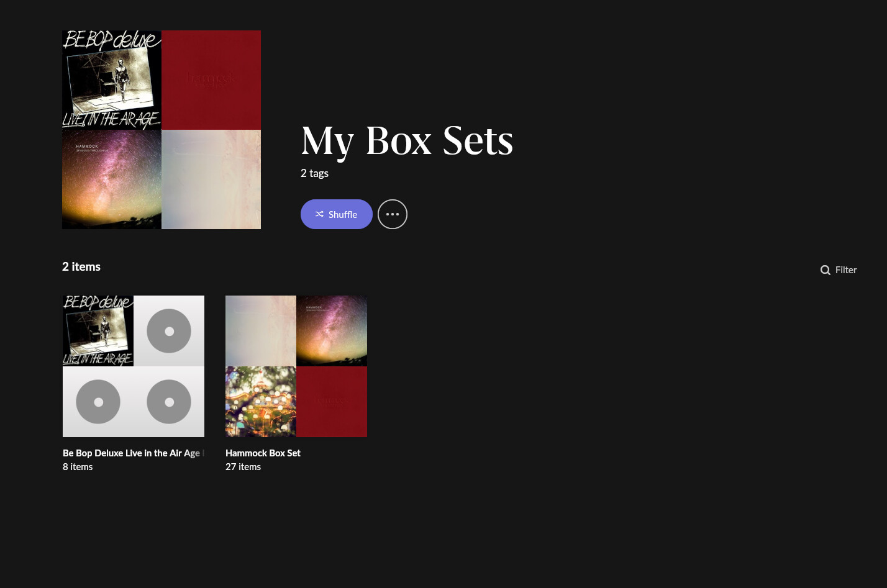
Task: Click the My Box Sets title
Action: pos(407,141)
